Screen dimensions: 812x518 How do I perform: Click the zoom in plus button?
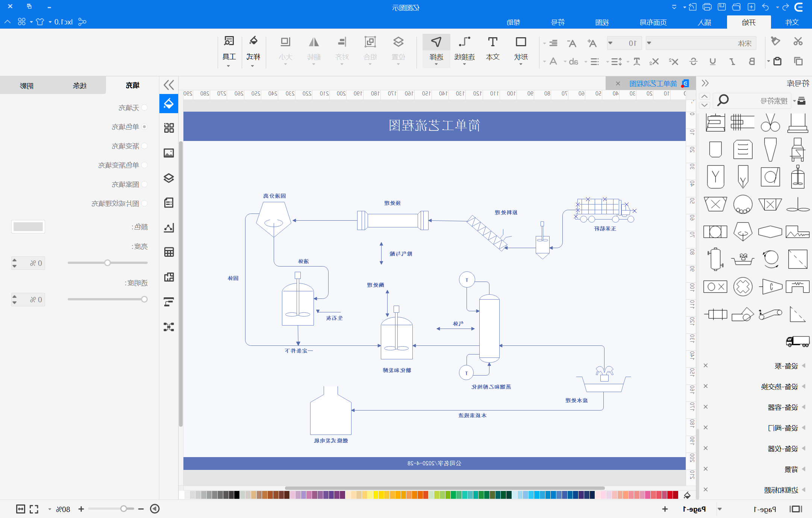coord(81,509)
